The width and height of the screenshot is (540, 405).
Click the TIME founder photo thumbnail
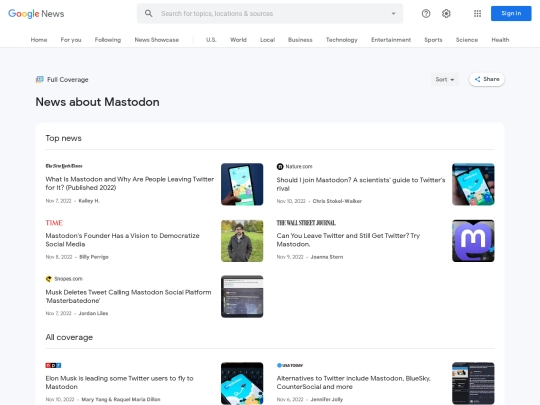click(x=242, y=241)
